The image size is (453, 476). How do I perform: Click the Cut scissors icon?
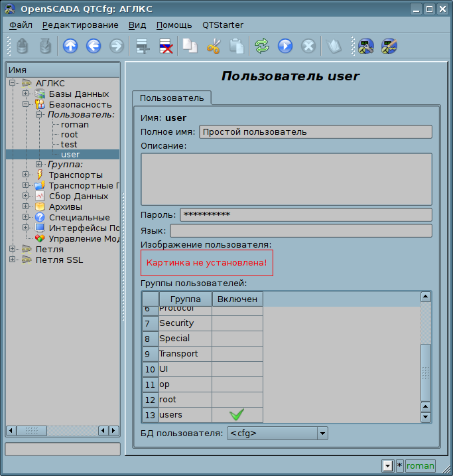coord(214,46)
